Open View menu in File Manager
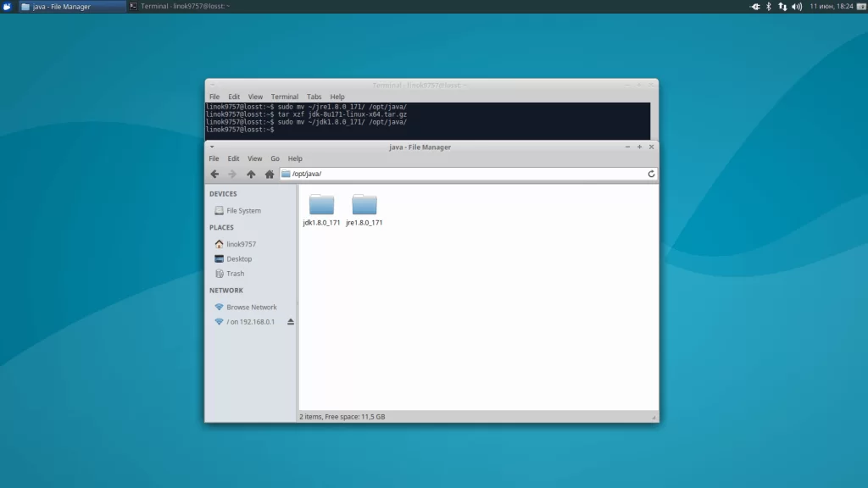 [254, 158]
